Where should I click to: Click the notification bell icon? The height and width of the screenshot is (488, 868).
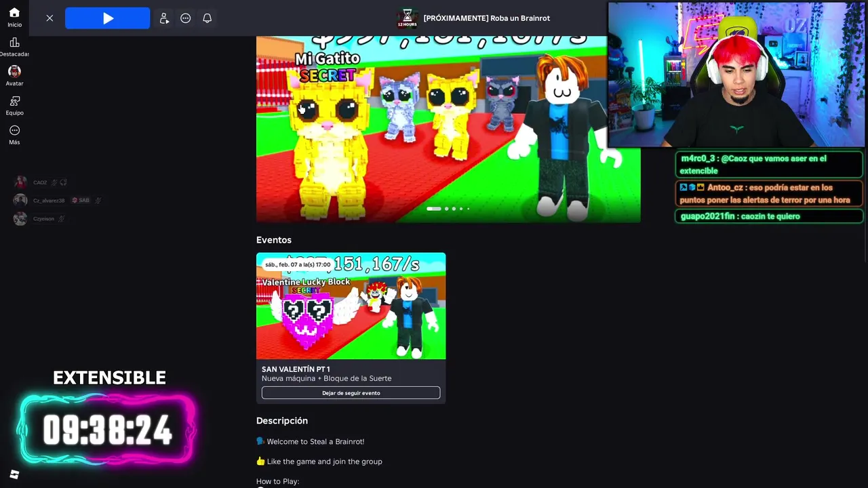click(x=208, y=18)
